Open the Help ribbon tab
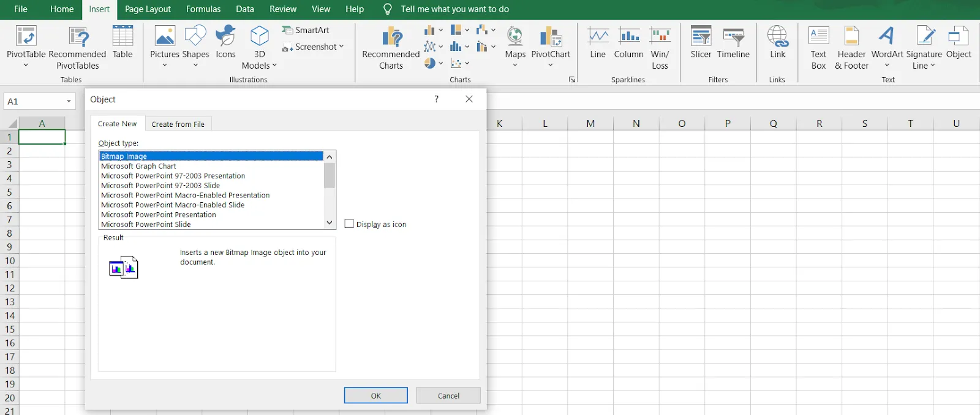This screenshot has width=980, height=415. (x=355, y=9)
